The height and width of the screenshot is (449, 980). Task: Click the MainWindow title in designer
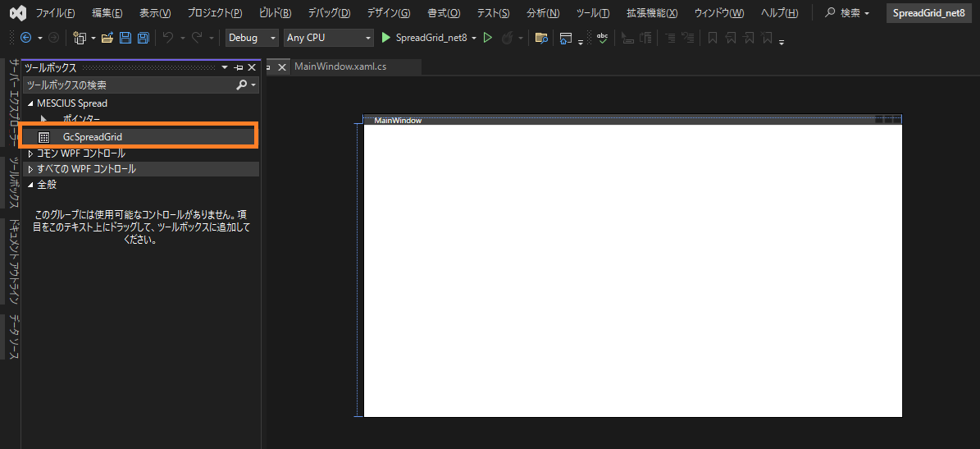point(398,120)
